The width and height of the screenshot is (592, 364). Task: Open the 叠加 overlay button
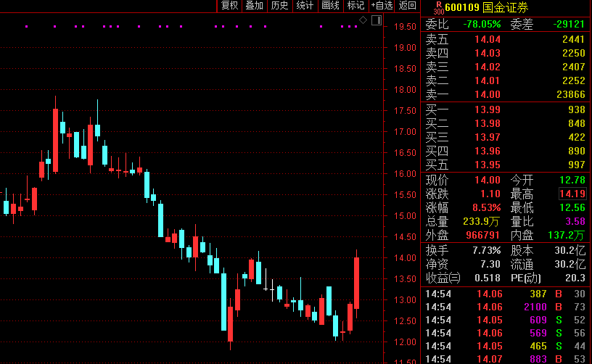coord(255,6)
